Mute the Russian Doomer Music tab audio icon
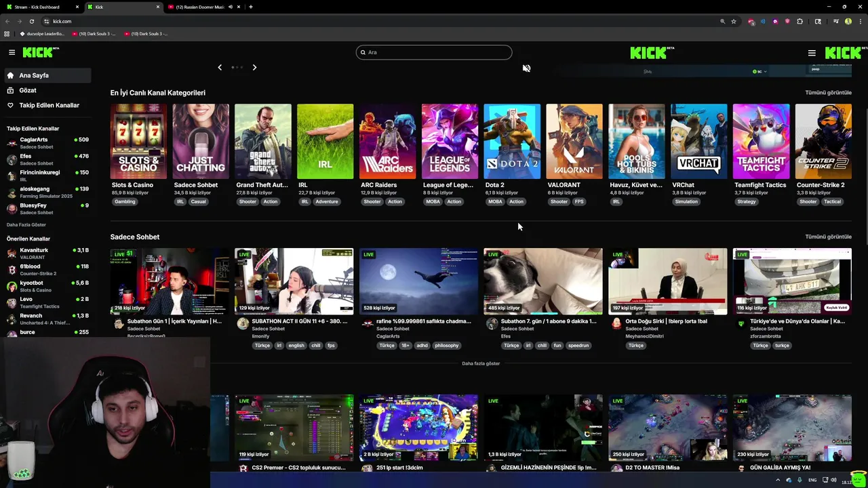The height and width of the screenshot is (488, 868). click(x=231, y=7)
